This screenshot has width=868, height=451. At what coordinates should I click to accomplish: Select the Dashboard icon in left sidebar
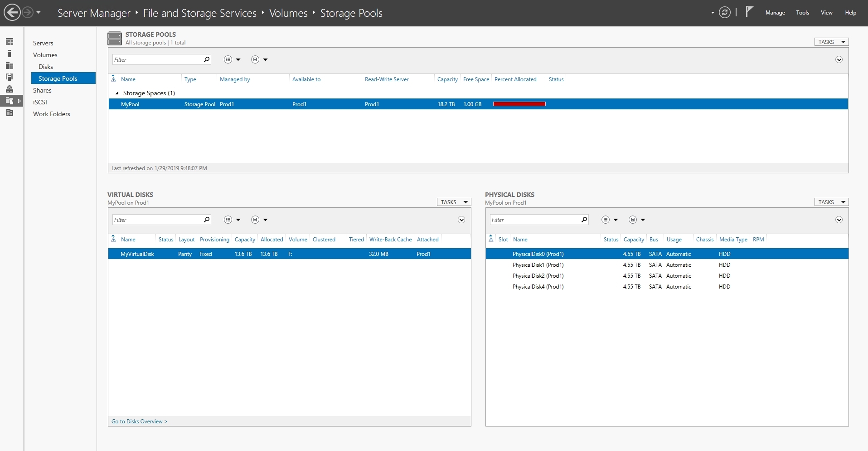[10, 41]
